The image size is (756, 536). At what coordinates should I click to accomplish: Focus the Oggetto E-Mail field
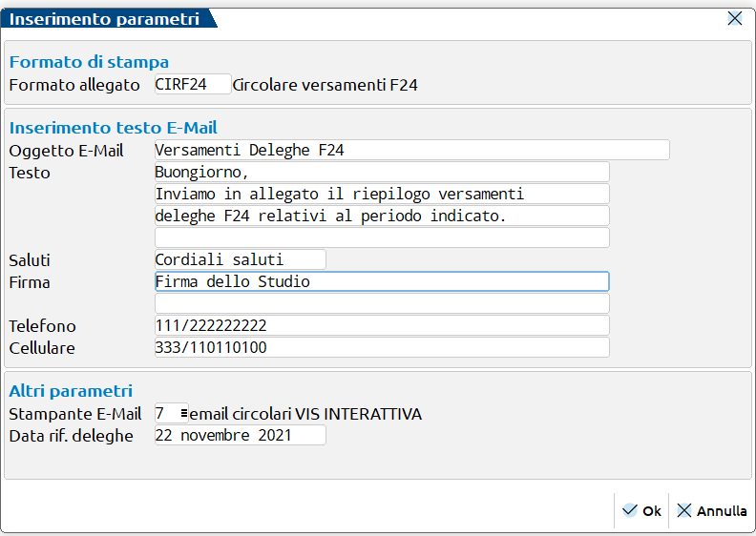coord(410,150)
